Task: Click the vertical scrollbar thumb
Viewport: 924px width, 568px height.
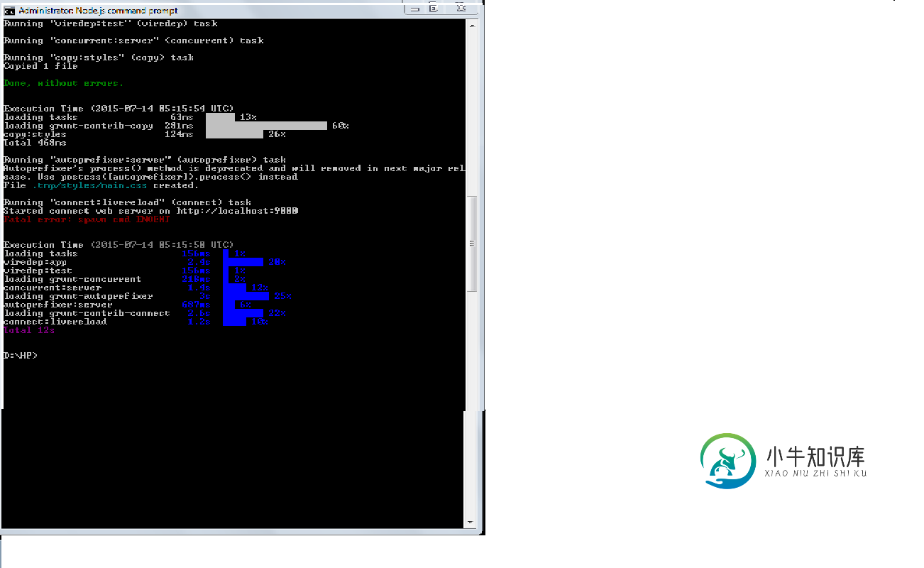Action: (472, 244)
